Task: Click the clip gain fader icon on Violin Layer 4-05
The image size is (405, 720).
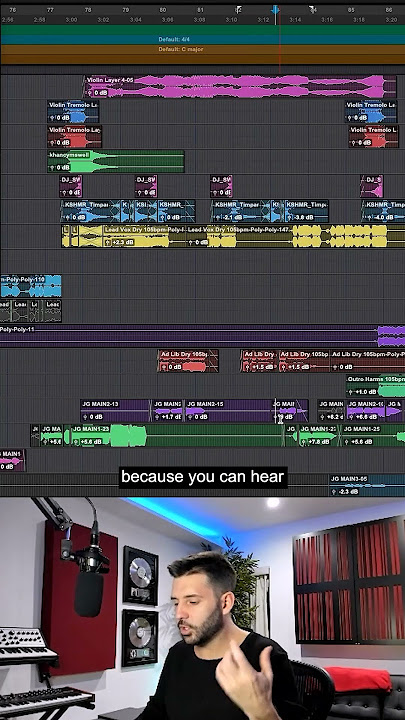Action: click(x=90, y=93)
